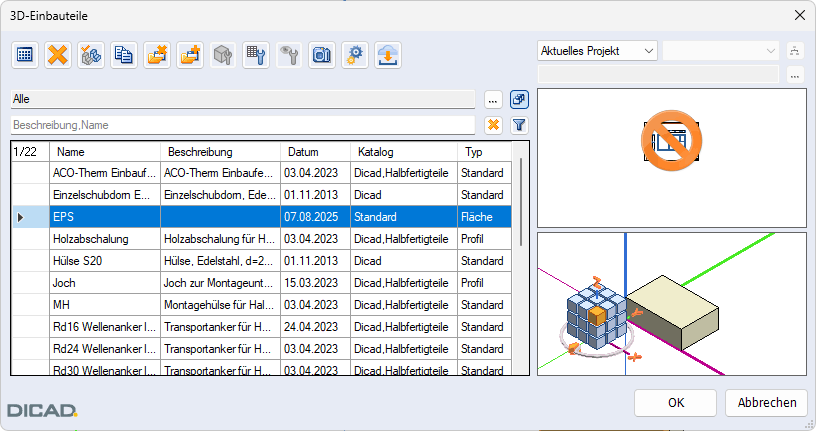Viewport: 816px width, 431px height.
Task: Clear the search with the orange X
Action: point(493,125)
